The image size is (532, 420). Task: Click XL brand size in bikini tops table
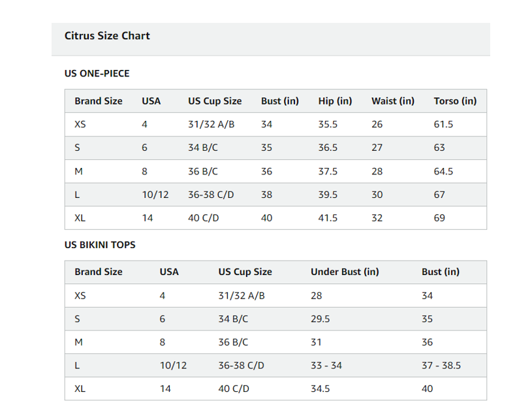pos(80,389)
